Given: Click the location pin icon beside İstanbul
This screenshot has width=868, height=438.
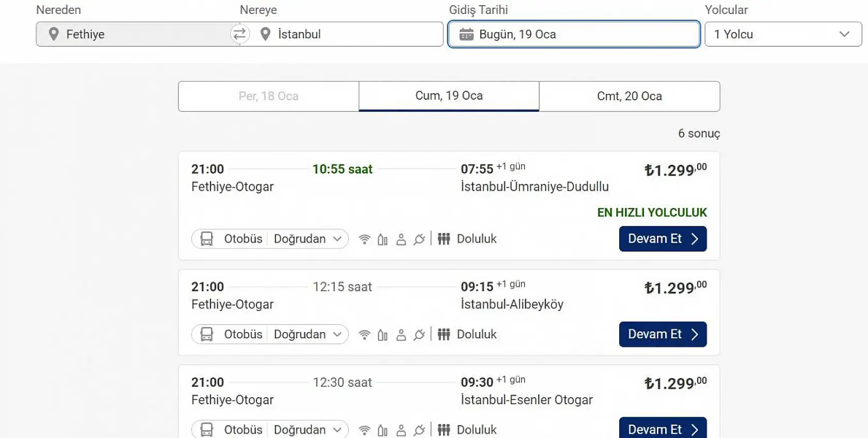Looking at the screenshot, I should [265, 34].
